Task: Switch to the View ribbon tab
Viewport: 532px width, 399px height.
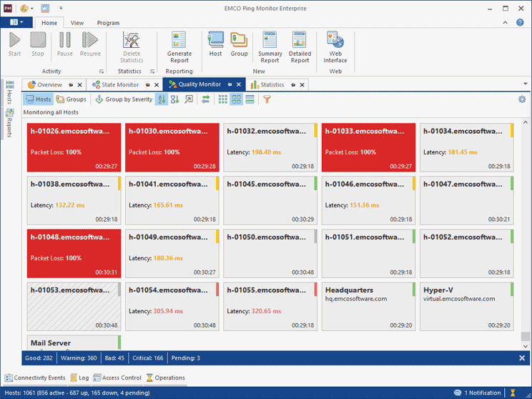Action: 77,23
